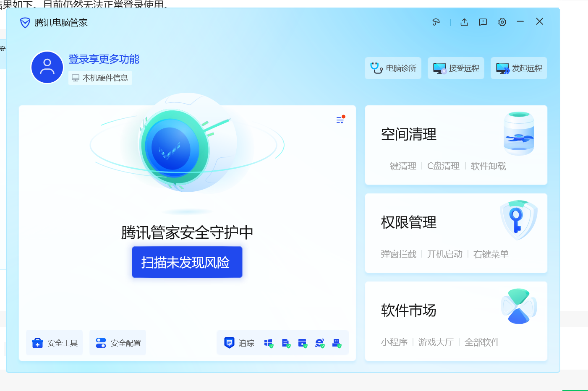Click the Tencent PC Manager shield logo
The width and height of the screenshot is (588, 391).
[25, 23]
